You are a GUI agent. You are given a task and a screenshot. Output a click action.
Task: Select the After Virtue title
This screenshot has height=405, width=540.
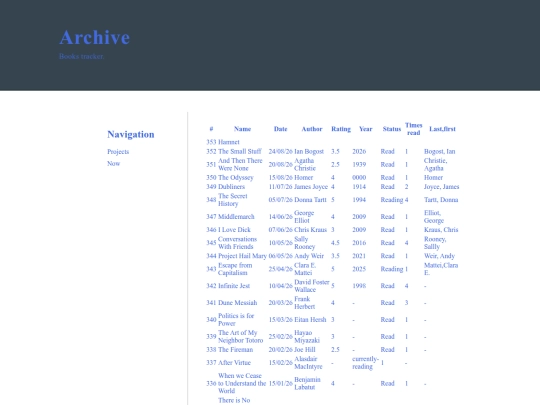[234, 363]
